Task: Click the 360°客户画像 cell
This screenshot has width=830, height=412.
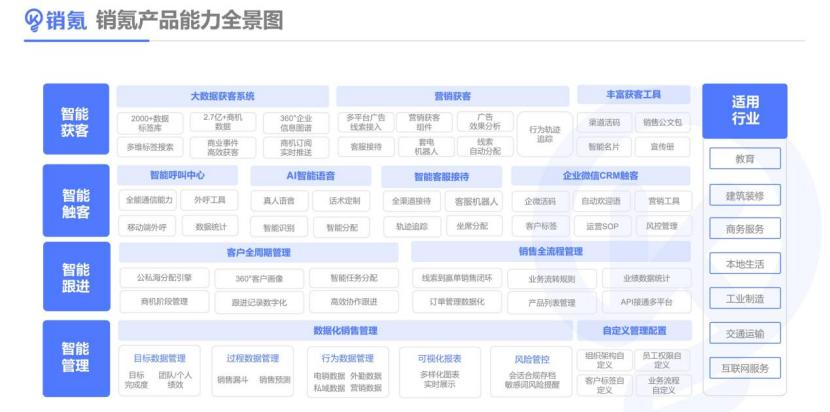Action: (259, 279)
